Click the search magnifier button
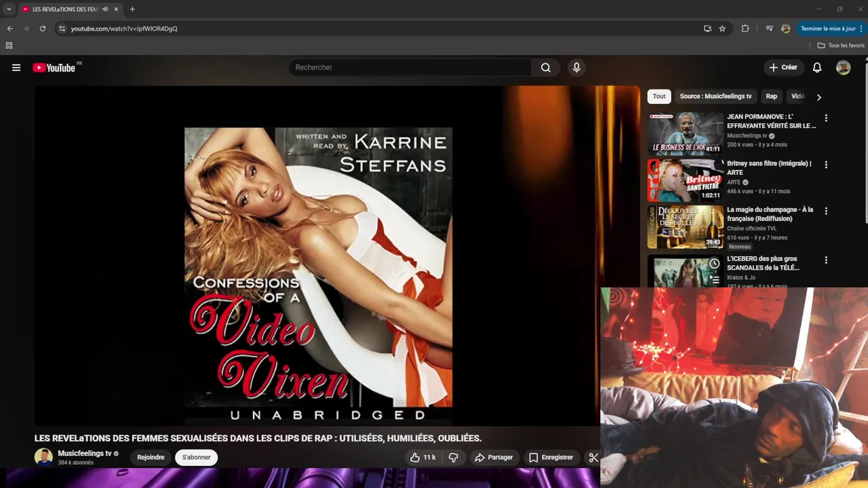Viewport: 868px width, 488px height. [546, 67]
